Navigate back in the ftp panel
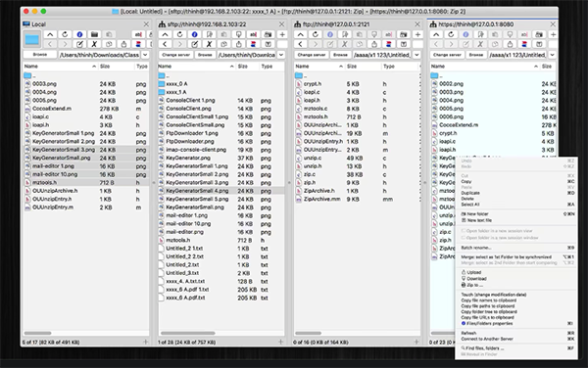 click(301, 44)
